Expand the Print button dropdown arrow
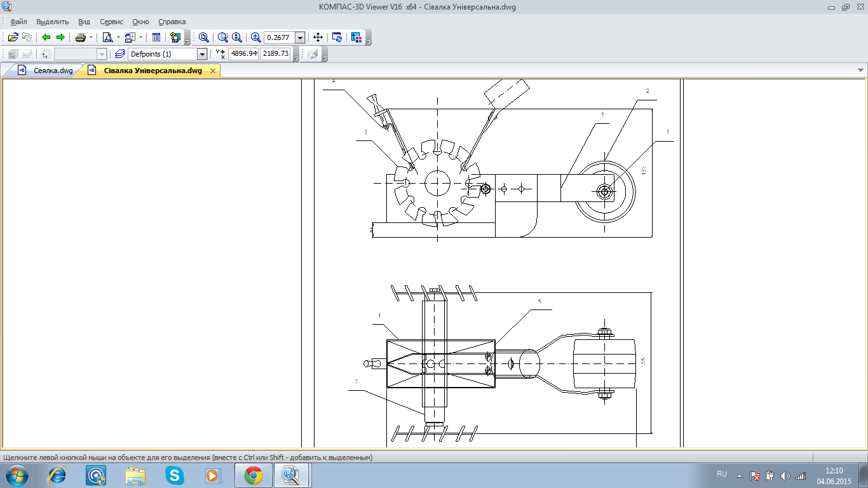Viewport: 868px width, 488px height. tap(92, 37)
